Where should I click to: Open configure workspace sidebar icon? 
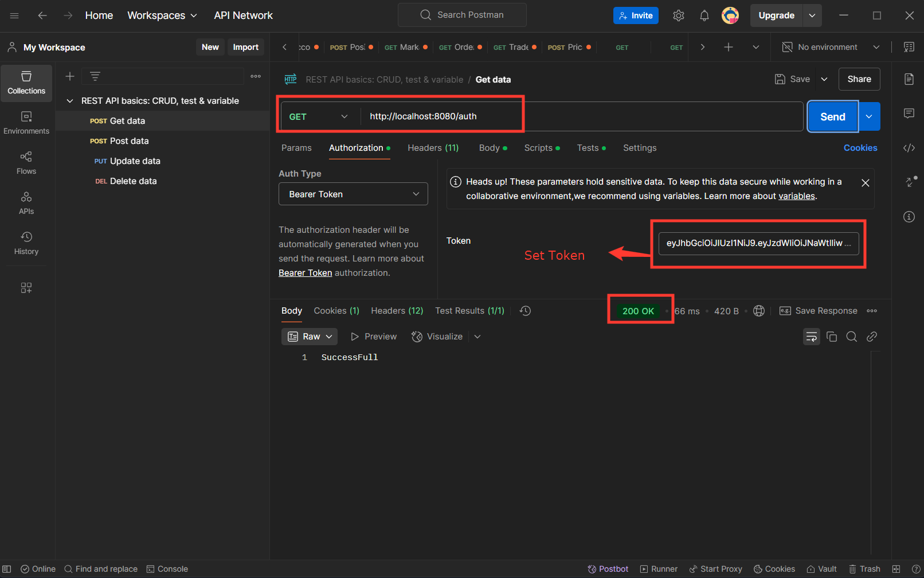(26, 288)
